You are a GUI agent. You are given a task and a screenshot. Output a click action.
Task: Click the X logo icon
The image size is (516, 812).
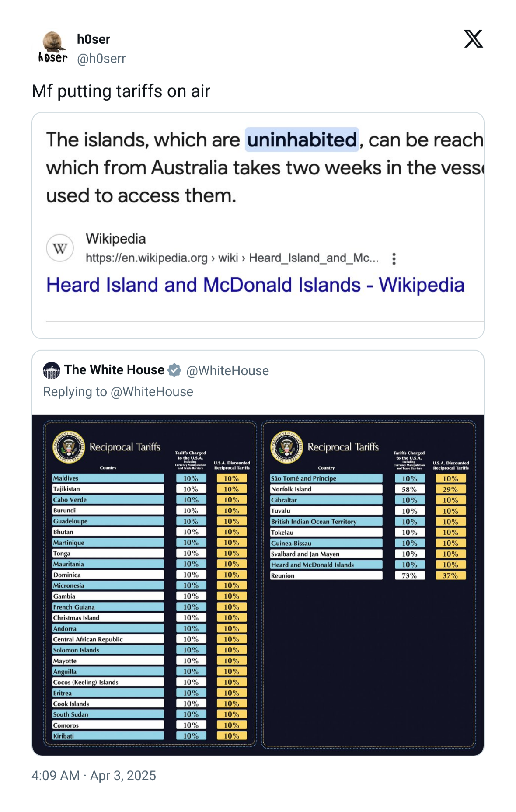tap(473, 39)
